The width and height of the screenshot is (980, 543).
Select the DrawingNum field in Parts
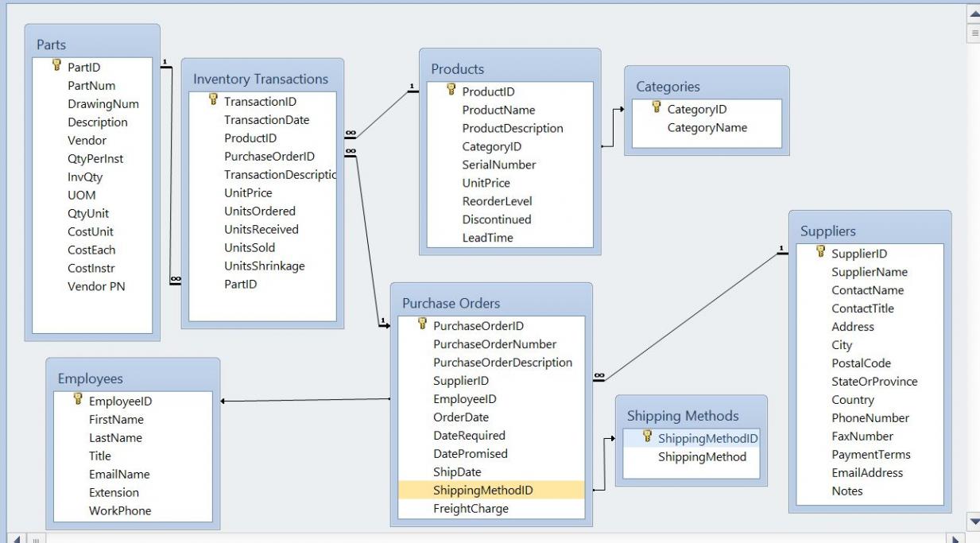(103, 104)
